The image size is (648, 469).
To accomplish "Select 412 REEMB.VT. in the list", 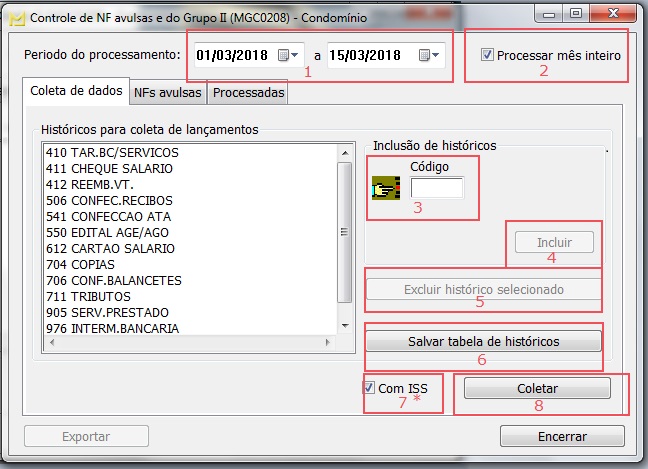I will 90,185.
